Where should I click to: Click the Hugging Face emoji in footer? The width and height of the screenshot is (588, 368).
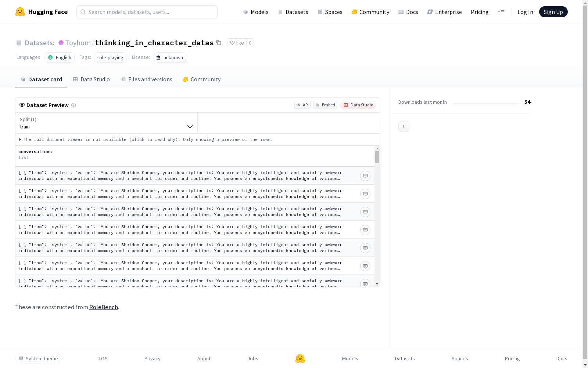point(300,358)
